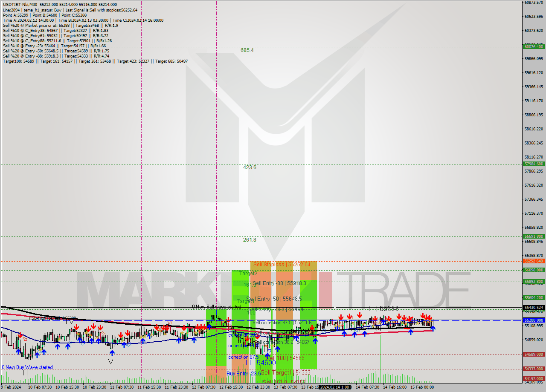Click the 58366.245 price axis value
546x392 pixels.
pyautogui.click(x=534, y=143)
